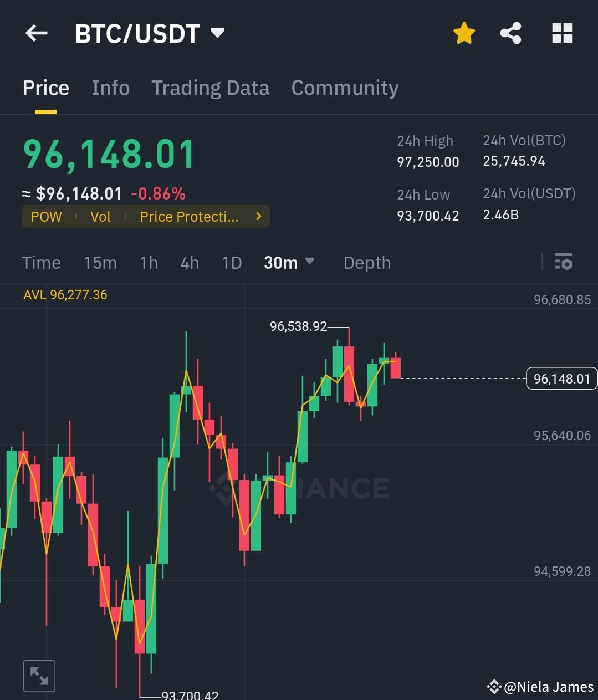
Task: Share this chart via the share icon
Action: pos(510,33)
